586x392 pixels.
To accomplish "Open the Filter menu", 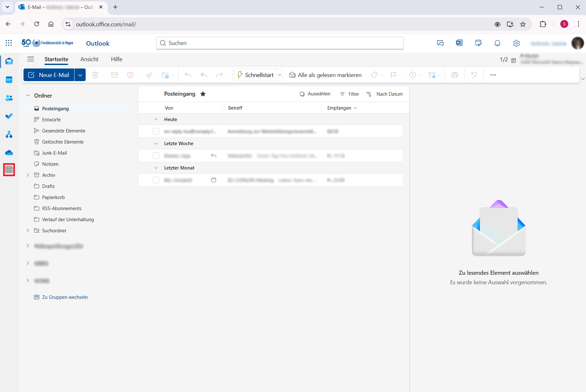I will click(x=349, y=94).
